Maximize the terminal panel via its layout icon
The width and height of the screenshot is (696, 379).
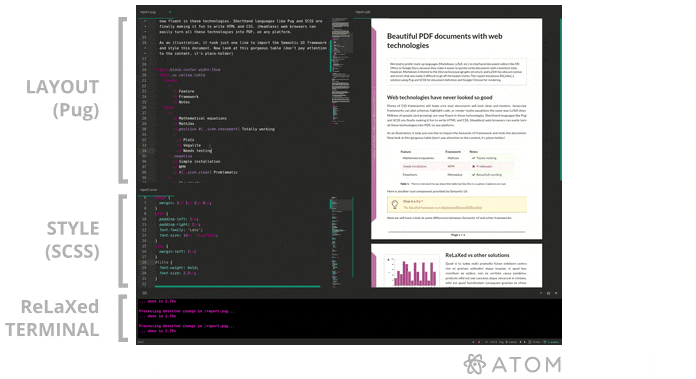tap(548, 293)
